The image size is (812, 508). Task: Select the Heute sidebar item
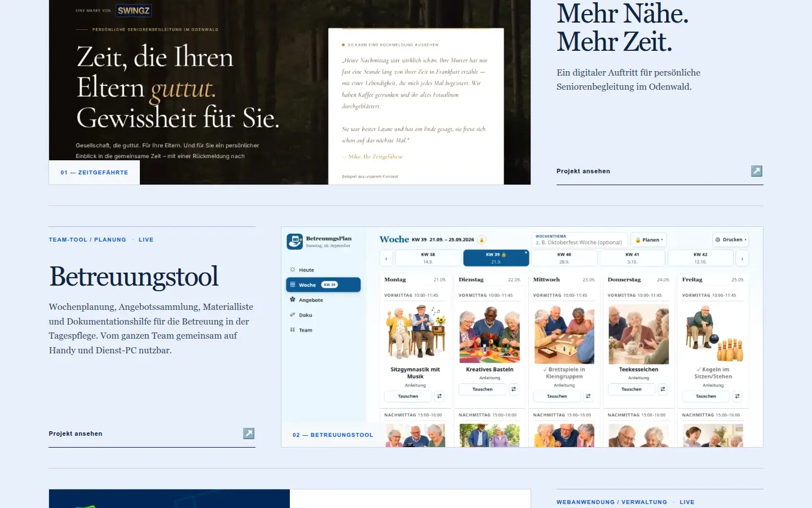323,270
